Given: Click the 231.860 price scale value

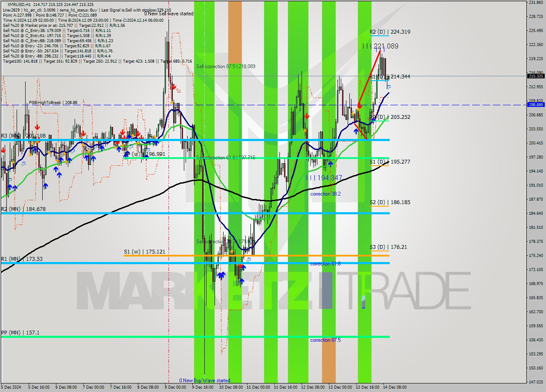Looking at the screenshot, I should pyautogui.click(x=536, y=3).
